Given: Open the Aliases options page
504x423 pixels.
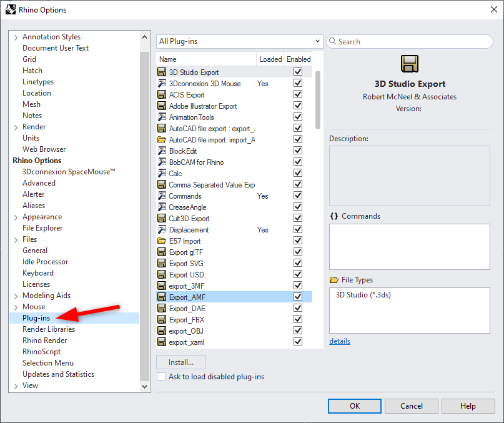Looking at the screenshot, I should [34, 206].
